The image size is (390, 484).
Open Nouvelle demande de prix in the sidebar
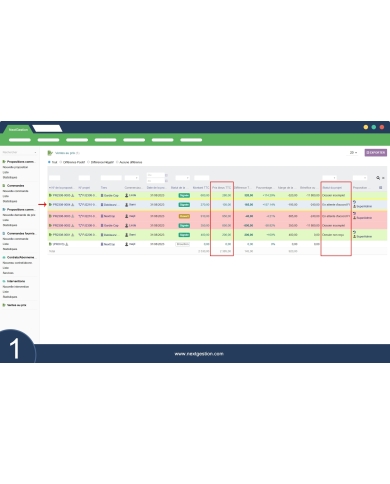click(19, 215)
